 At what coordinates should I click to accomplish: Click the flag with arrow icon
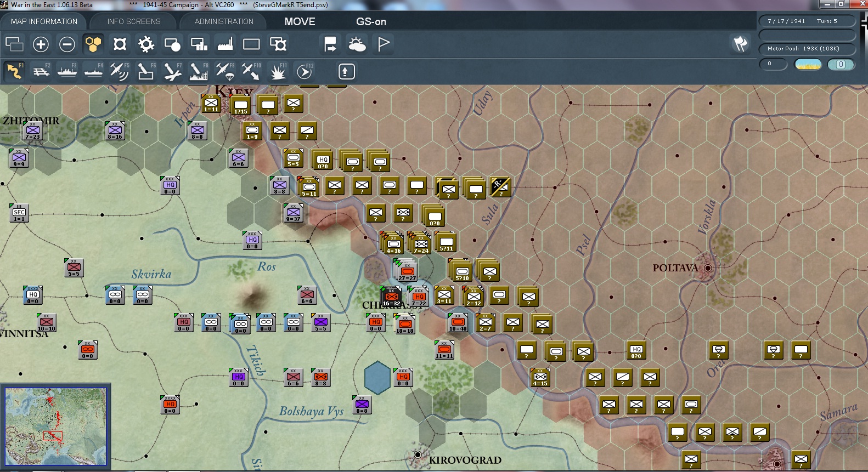coord(330,44)
